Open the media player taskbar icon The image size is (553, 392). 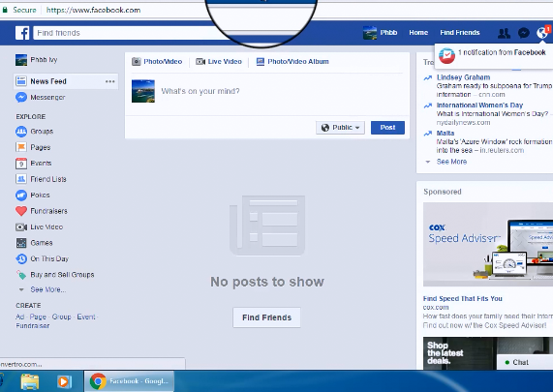pyautogui.click(x=64, y=381)
